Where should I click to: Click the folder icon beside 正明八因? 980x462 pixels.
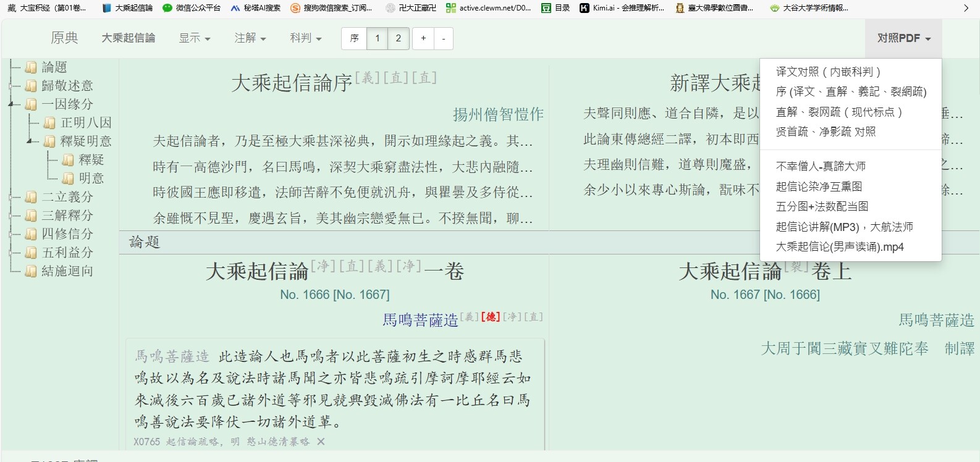49,123
